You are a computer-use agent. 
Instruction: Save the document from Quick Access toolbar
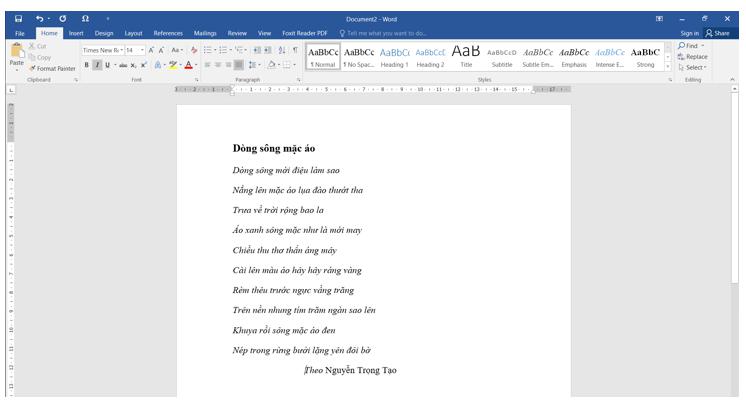tap(19, 19)
